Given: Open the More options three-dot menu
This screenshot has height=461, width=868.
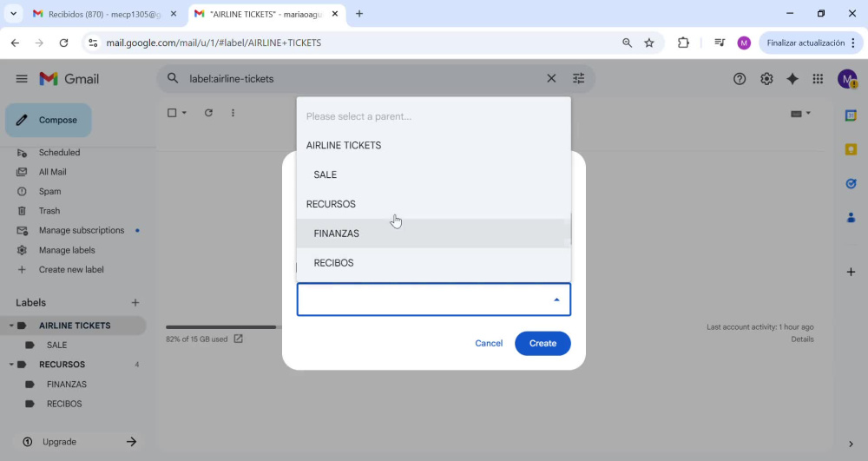Looking at the screenshot, I should pyautogui.click(x=233, y=113).
